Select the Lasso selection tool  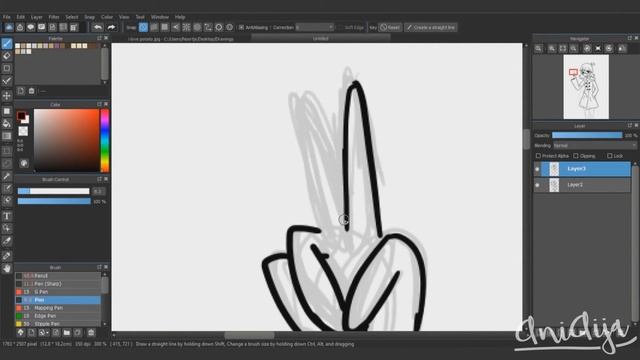[x=7, y=164]
